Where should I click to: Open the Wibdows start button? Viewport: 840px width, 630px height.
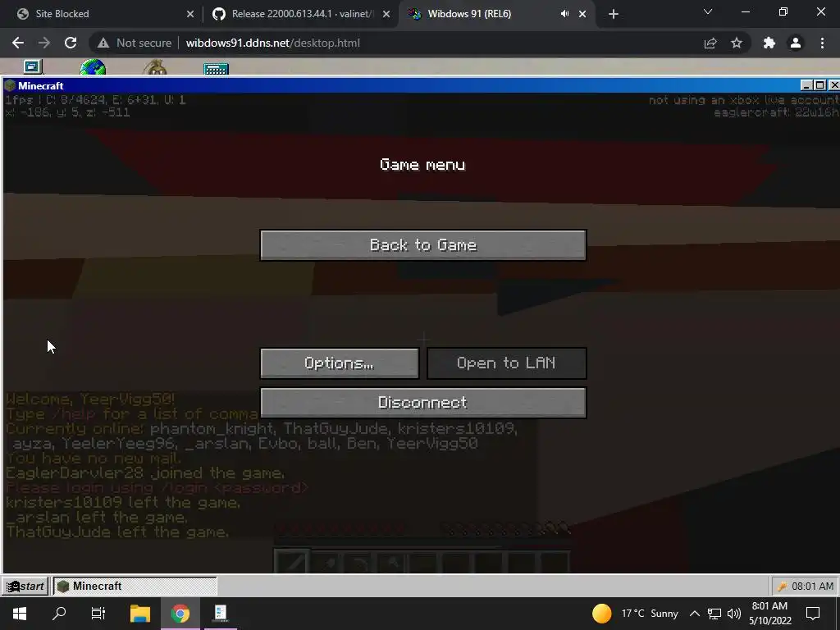point(25,586)
